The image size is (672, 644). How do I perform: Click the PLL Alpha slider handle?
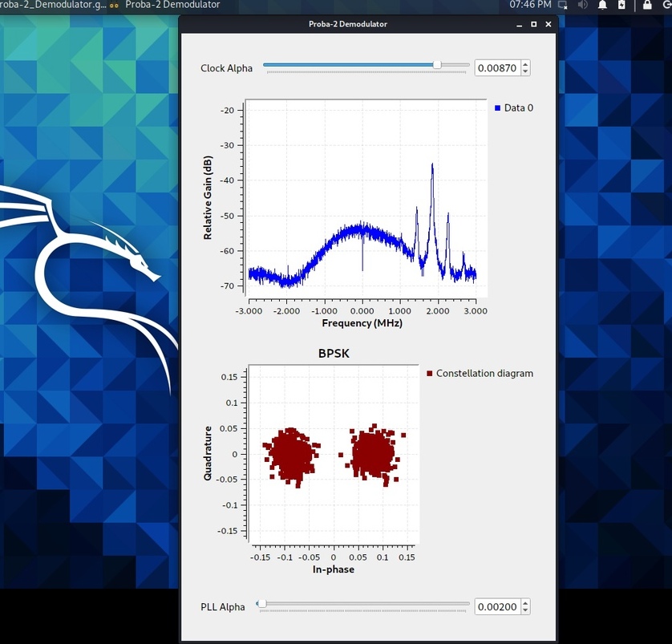[x=261, y=604]
